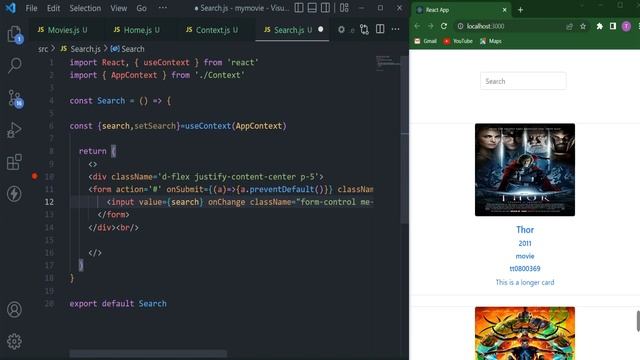Open the Thunder Client lightning icon
The image size is (640, 360).
(14, 193)
